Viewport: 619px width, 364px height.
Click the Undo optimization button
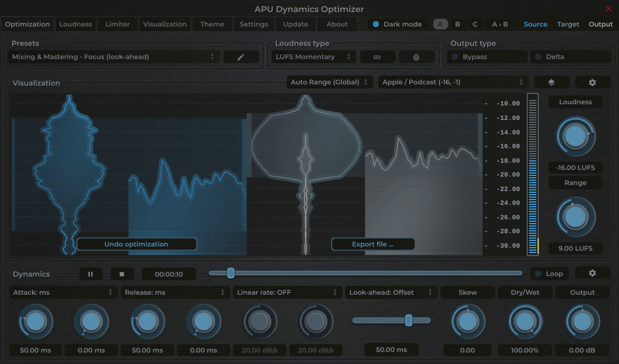coord(137,244)
